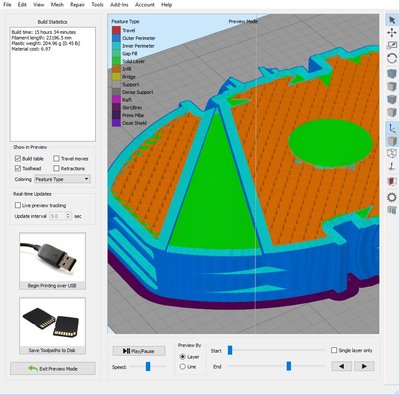Open the Account menu

(x=145, y=5)
